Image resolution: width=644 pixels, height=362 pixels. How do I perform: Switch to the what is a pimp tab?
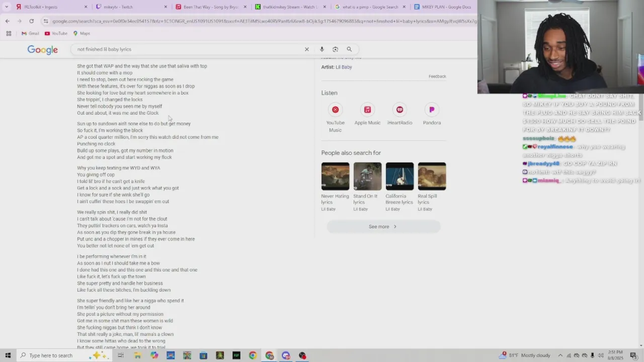click(370, 7)
